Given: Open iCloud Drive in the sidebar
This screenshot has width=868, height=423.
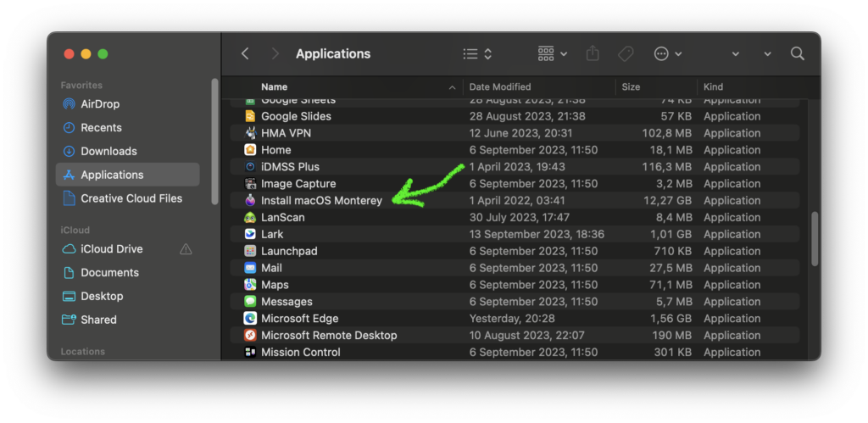Looking at the screenshot, I should click(127, 249).
